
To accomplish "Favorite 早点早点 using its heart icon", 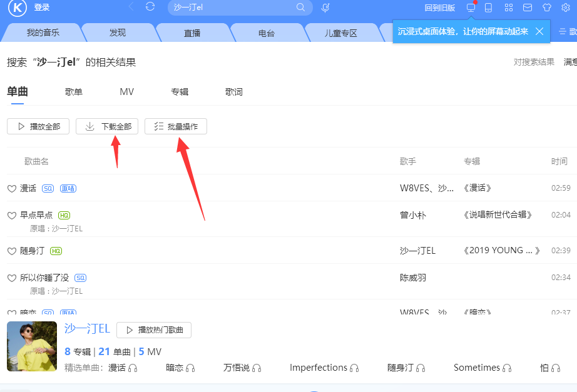I will click(x=11, y=215).
